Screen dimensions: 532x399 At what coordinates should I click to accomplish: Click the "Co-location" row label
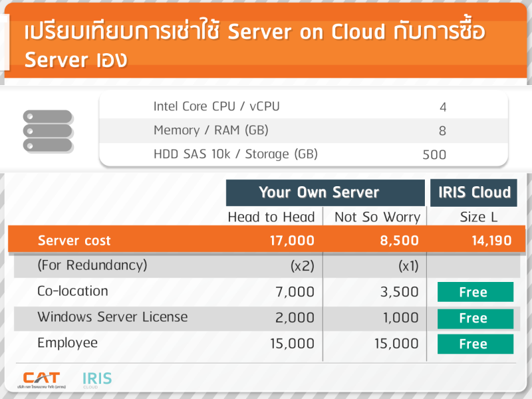pyautogui.click(x=72, y=291)
